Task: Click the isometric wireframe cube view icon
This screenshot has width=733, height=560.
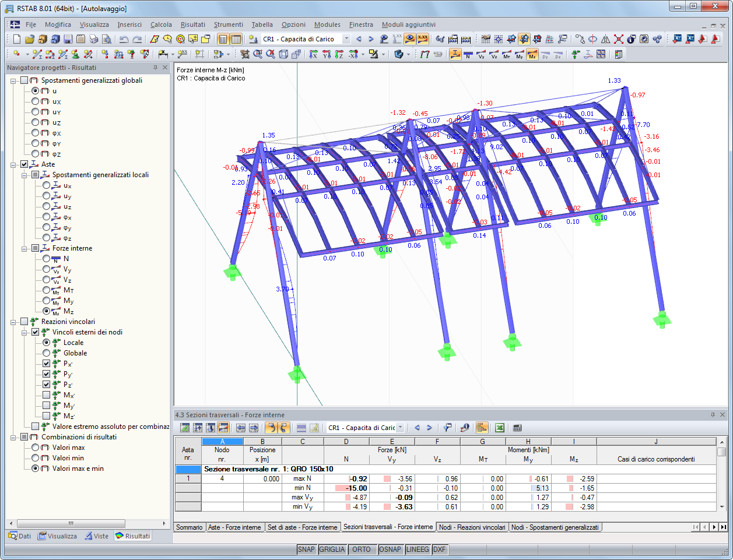Action: click(x=283, y=54)
